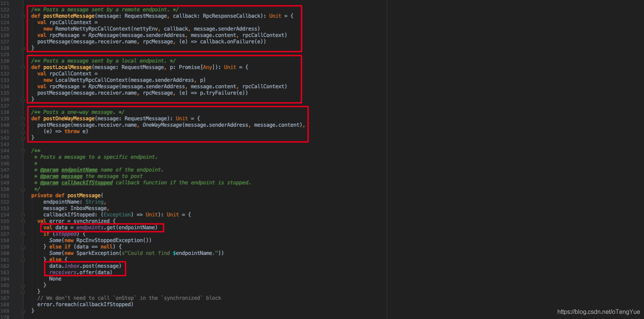Click the 'throw' keyword on line 141
644x319 pixels.
(72, 132)
